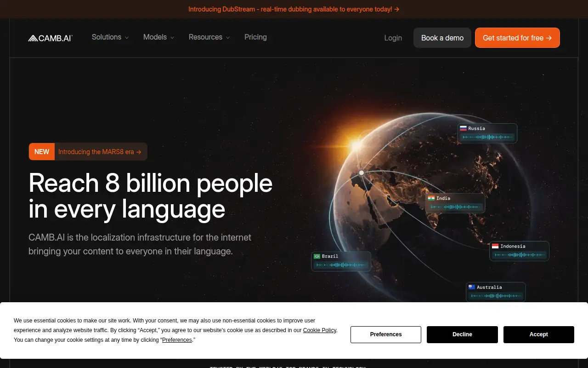Select the Brazil audio waveform card
588x368 pixels.
click(341, 261)
